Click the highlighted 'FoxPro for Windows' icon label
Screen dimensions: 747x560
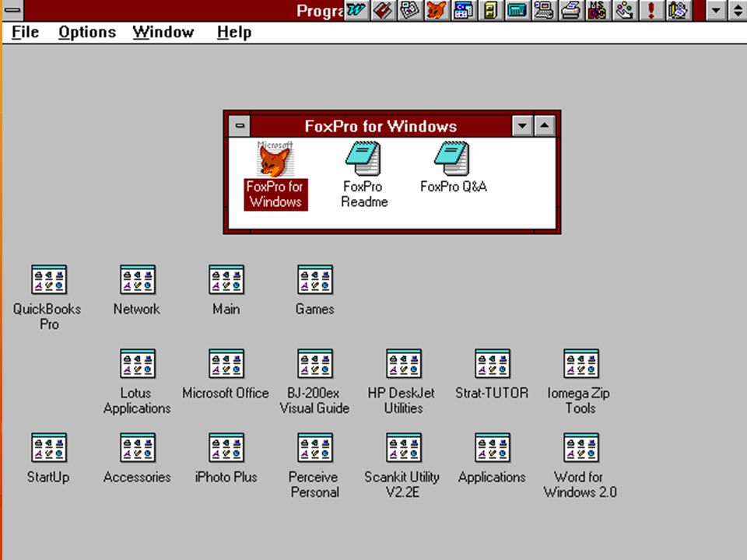[275, 194]
